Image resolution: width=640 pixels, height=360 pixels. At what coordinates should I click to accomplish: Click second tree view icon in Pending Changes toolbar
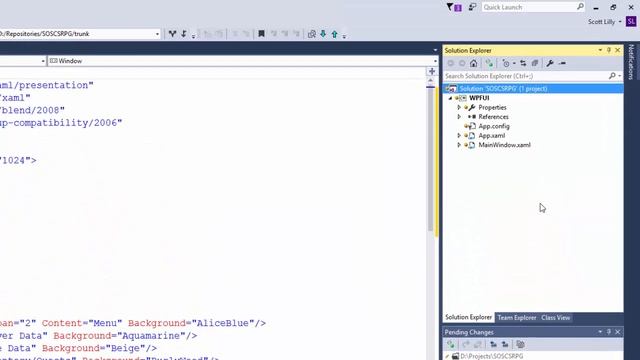point(505,344)
